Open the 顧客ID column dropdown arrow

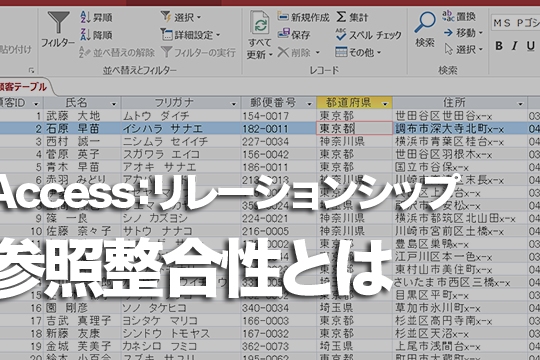(x=36, y=103)
